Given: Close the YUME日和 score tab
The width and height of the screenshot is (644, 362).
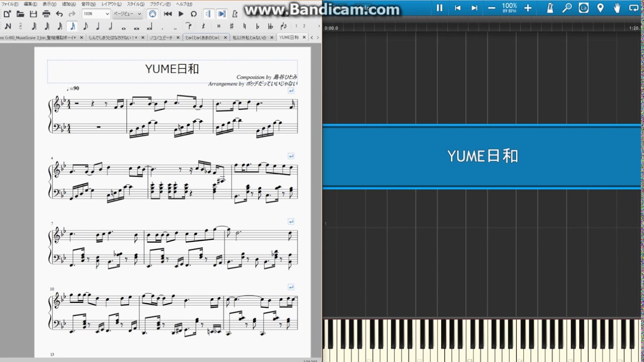Looking at the screenshot, I should point(304,38).
